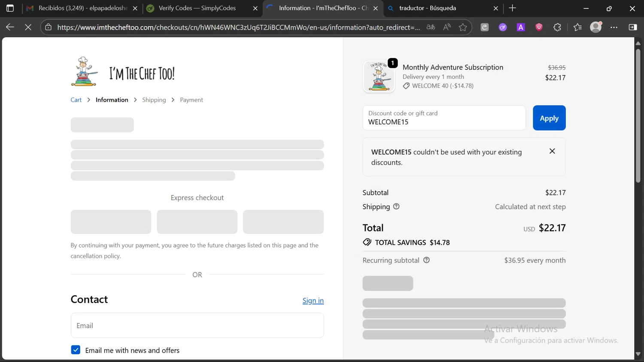Close the Verify Codes tab
This screenshot has width=644, height=362.
point(255,8)
